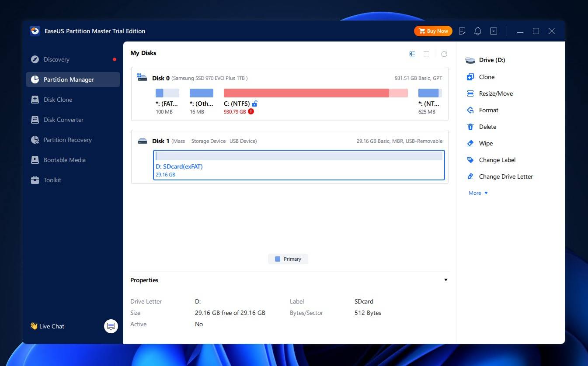
Task: Switch to graphical disk view
Action: [412, 54]
